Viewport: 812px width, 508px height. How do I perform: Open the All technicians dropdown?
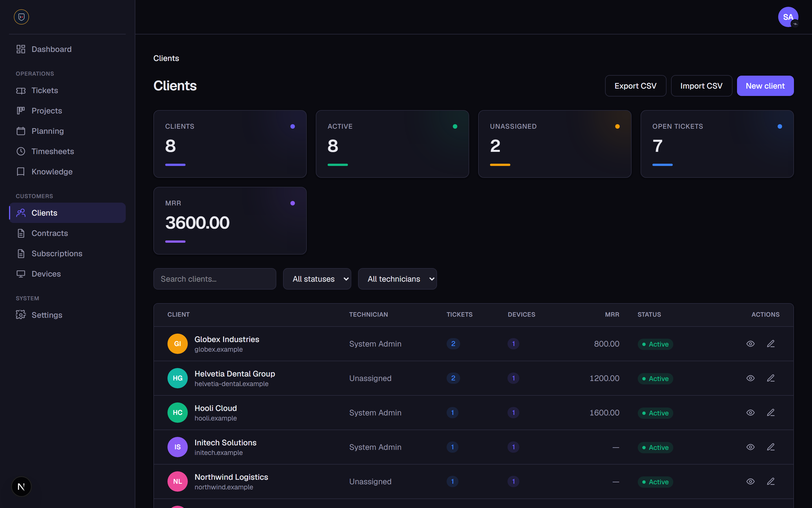coord(397,279)
